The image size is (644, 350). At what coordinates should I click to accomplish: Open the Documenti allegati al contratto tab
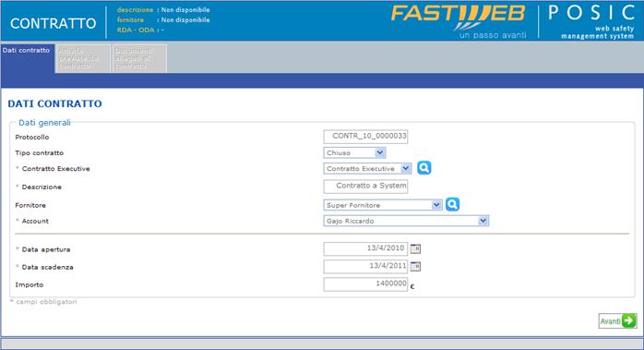(138, 58)
